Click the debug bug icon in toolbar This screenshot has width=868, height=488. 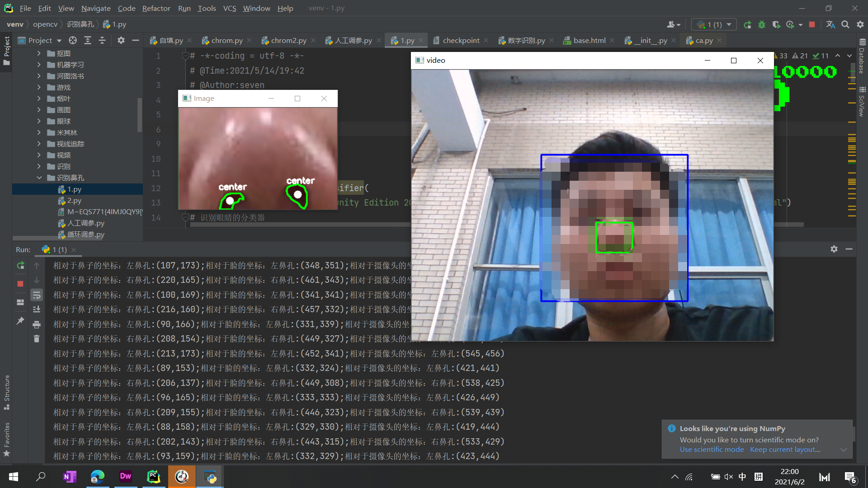tap(762, 25)
